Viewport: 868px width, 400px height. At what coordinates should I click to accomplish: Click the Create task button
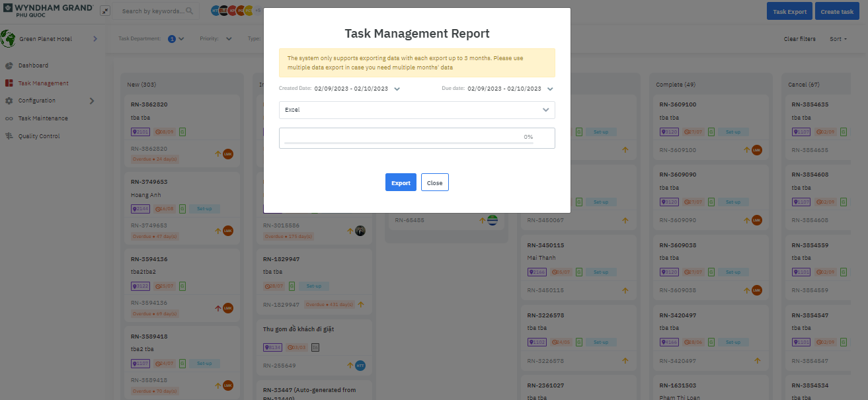point(837,11)
